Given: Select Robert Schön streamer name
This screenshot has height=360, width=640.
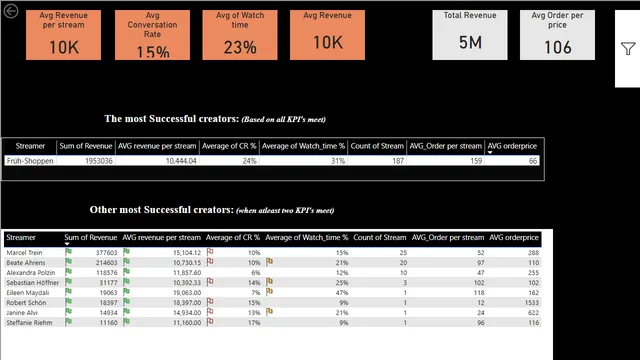Looking at the screenshot, I should (x=26, y=302).
